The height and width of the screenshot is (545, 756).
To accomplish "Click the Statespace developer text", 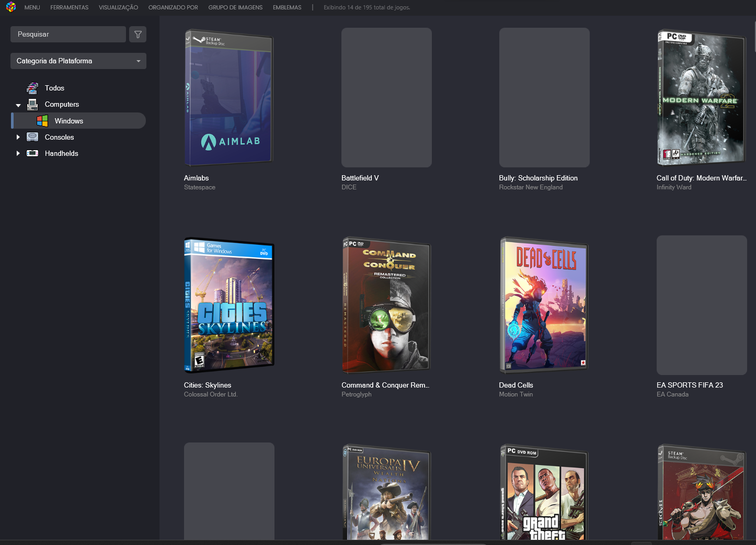I will coord(200,187).
